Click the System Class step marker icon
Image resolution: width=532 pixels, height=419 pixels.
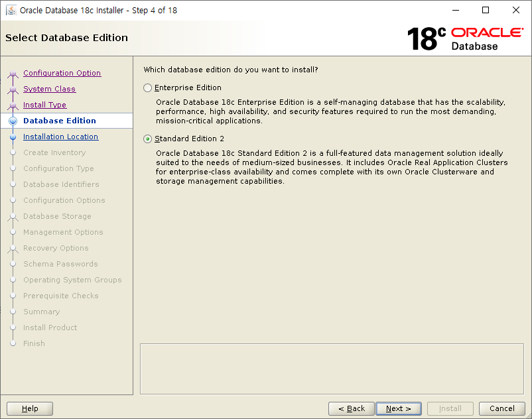pyautogui.click(x=13, y=90)
